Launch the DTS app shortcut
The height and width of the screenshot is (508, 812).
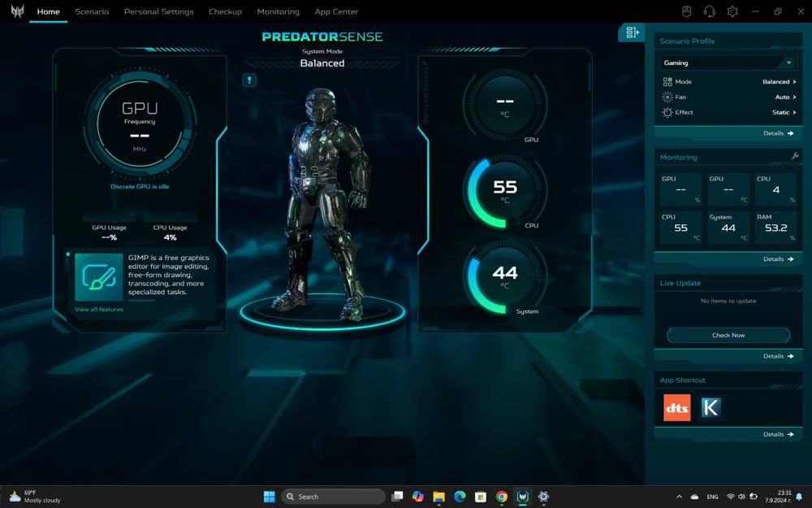click(677, 407)
